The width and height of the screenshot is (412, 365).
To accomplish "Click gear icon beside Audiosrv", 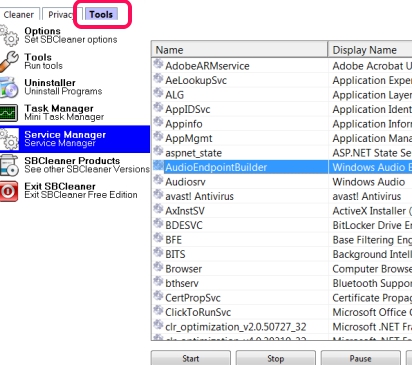I will pyautogui.click(x=158, y=180).
